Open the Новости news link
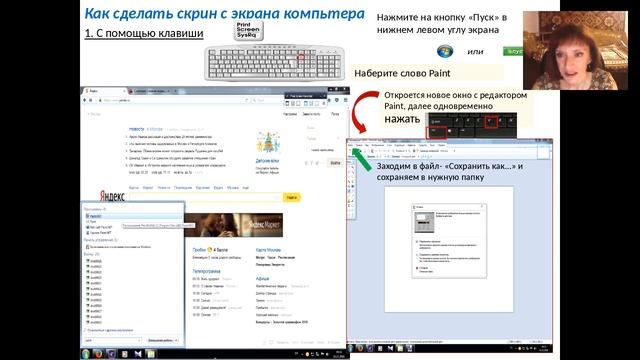The width and height of the screenshot is (640, 360). [136, 129]
